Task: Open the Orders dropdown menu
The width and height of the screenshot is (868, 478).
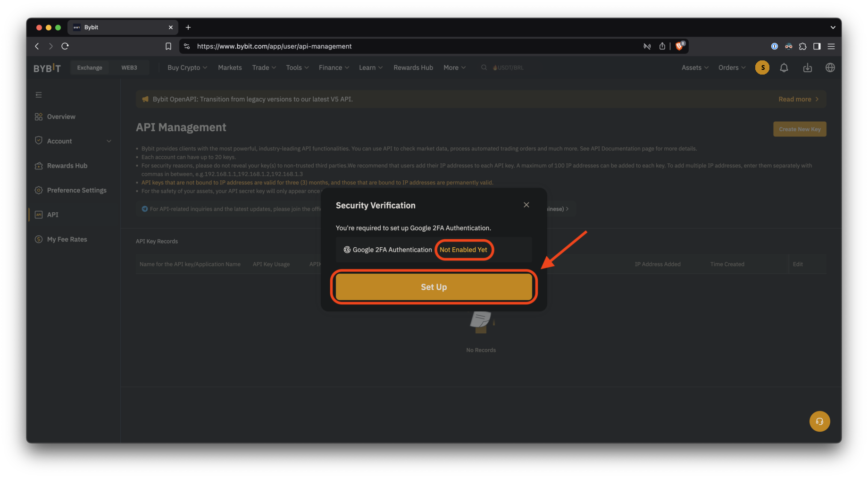Action: pyautogui.click(x=731, y=68)
